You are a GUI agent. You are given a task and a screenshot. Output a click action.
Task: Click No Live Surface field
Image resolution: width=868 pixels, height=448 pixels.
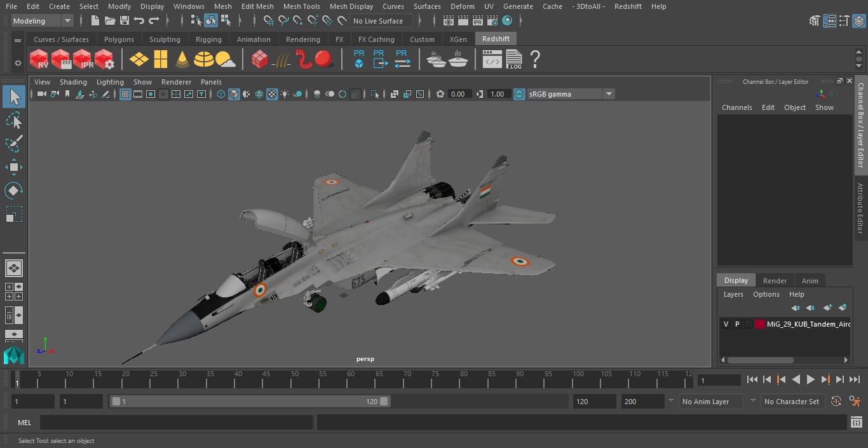381,21
